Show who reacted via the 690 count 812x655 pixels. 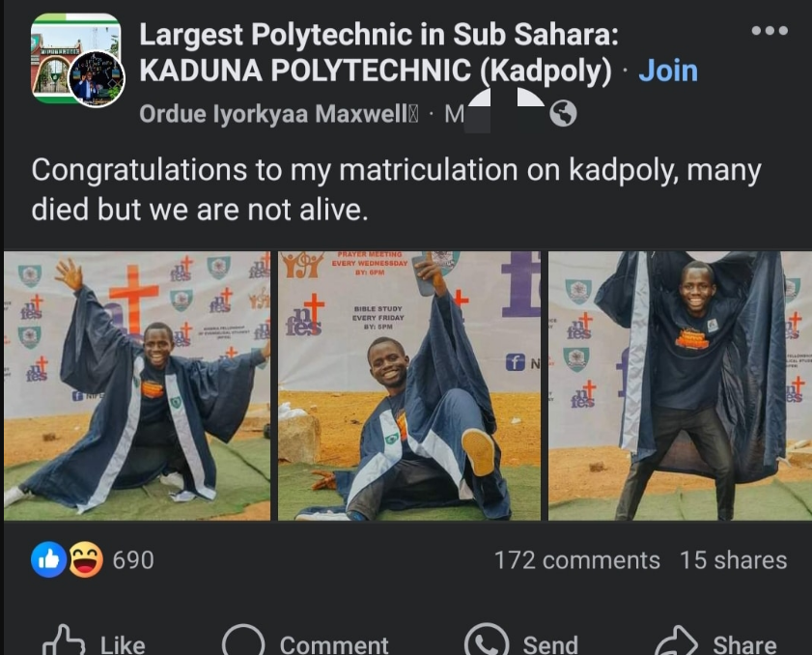point(133,560)
